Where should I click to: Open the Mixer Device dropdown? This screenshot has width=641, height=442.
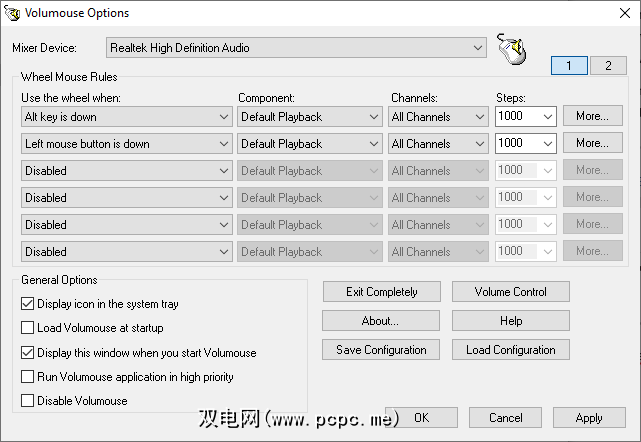[296, 48]
